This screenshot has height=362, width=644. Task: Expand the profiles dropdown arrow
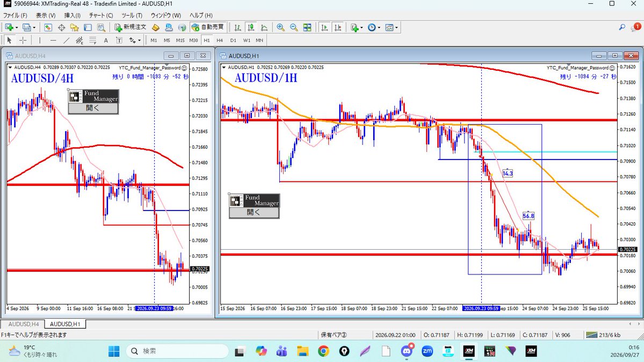tap(34, 27)
